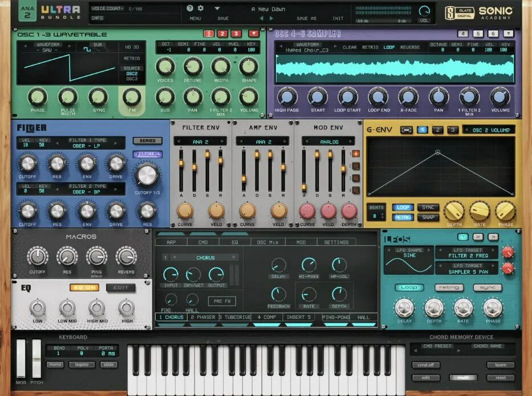This screenshot has height=396, width=532.
Task: Open the ARP tab
Action: [171, 242]
